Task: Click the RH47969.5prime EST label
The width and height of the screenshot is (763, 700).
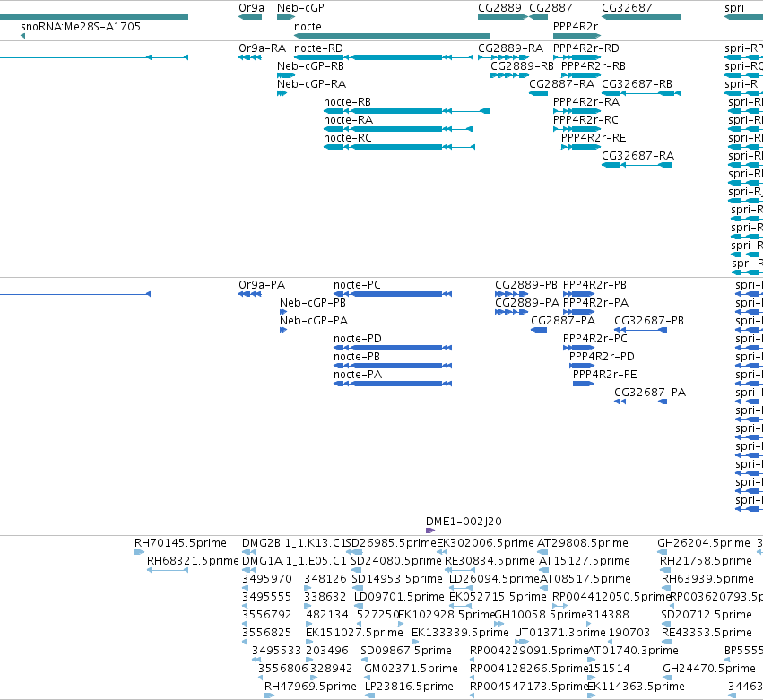Action: (x=310, y=687)
